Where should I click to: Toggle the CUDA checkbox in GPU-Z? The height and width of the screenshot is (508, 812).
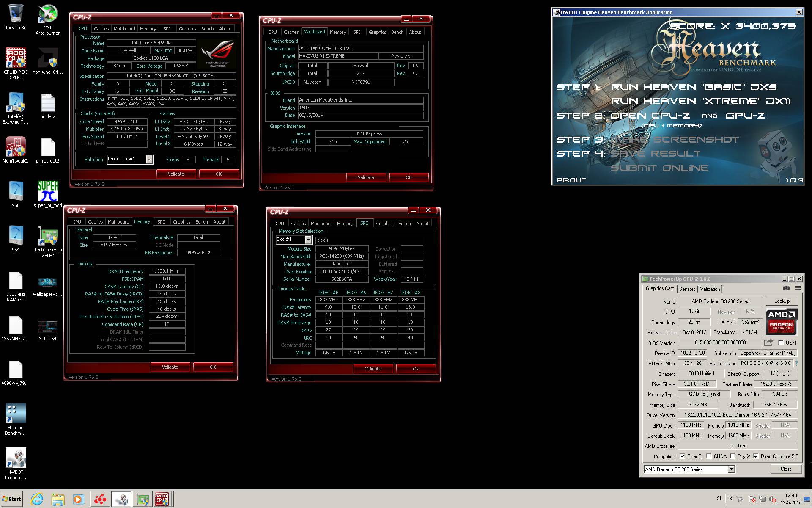click(x=709, y=456)
